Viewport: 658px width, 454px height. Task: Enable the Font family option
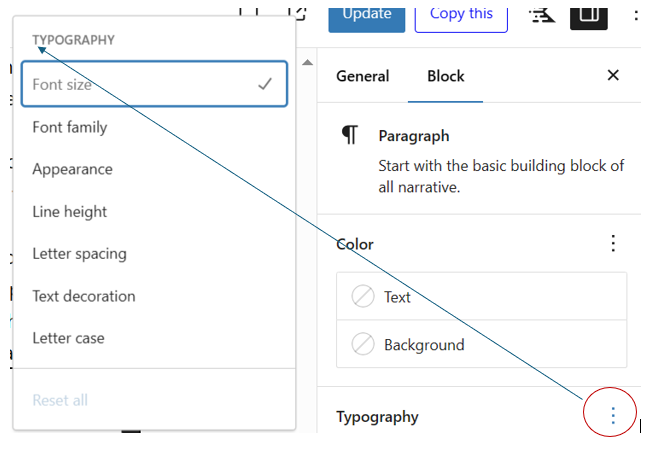154,127
